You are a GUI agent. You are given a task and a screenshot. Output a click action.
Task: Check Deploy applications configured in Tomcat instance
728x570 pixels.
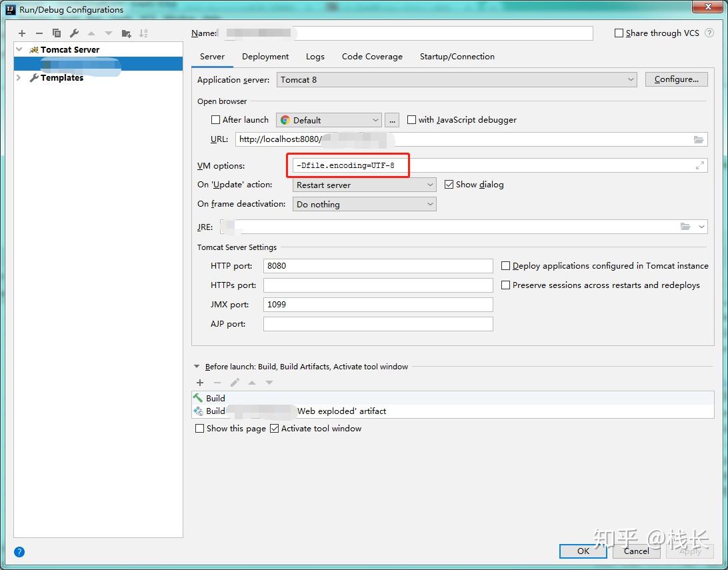(505, 266)
